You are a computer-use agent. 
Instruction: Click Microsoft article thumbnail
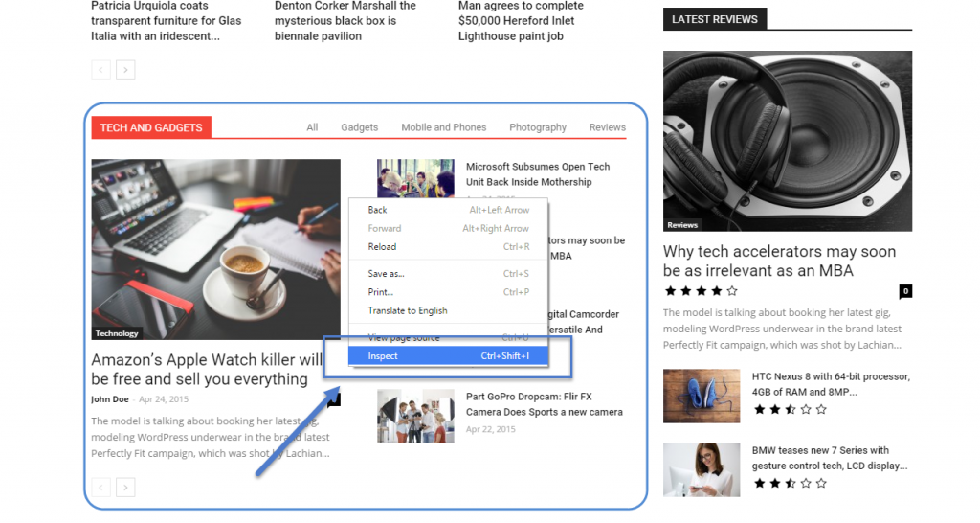(415, 178)
